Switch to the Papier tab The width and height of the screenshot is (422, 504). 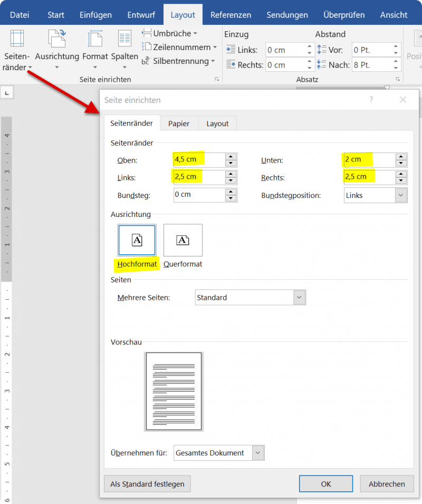coord(179,123)
